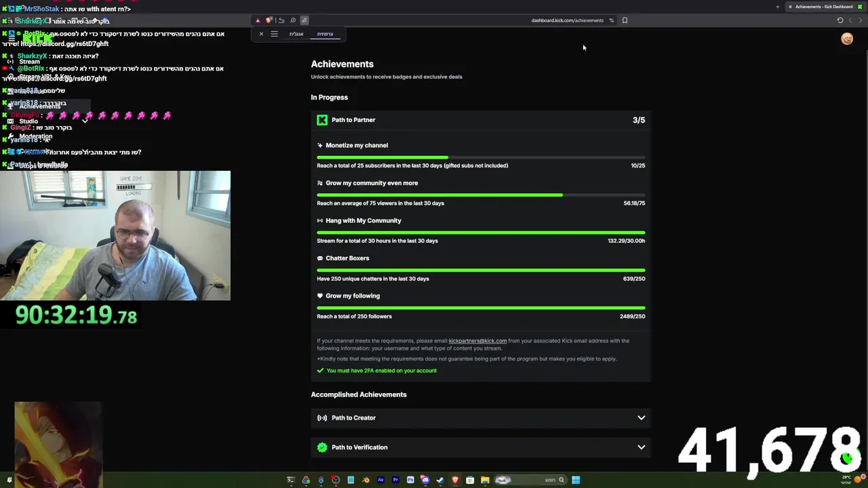Open the Stream sidebar item
868x488 pixels.
pyautogui.click(x=29, y=62)
